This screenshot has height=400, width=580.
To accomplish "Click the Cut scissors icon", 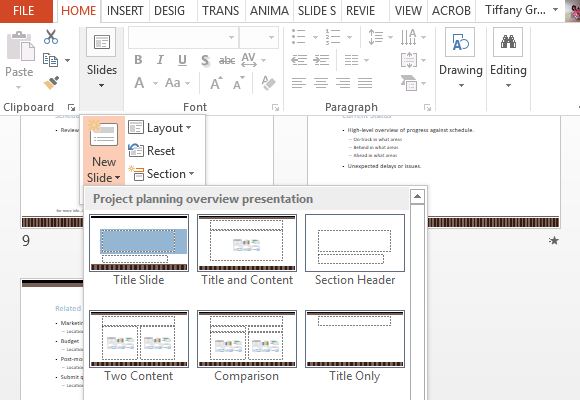I will click(51, 37).
